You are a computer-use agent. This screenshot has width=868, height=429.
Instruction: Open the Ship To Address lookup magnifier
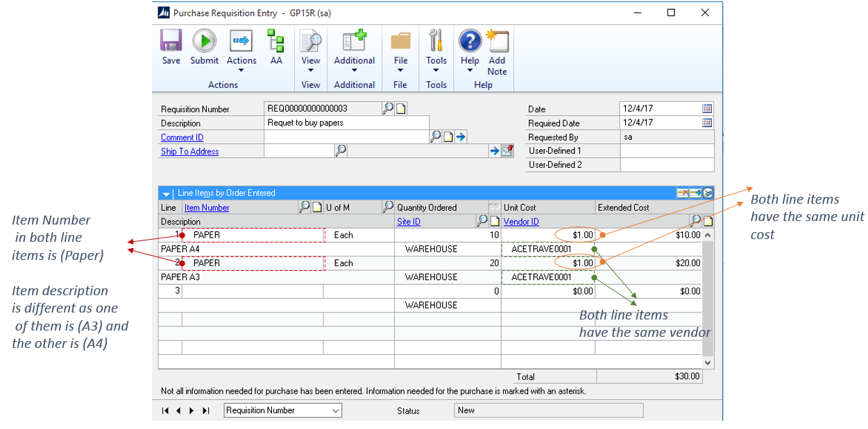pyautogui.click(x=339, y=151)
